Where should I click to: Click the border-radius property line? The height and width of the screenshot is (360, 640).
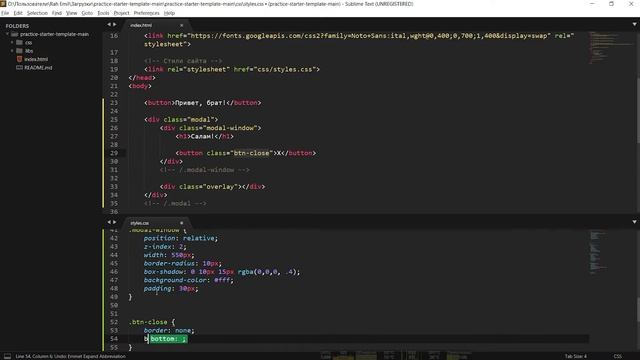182,263
